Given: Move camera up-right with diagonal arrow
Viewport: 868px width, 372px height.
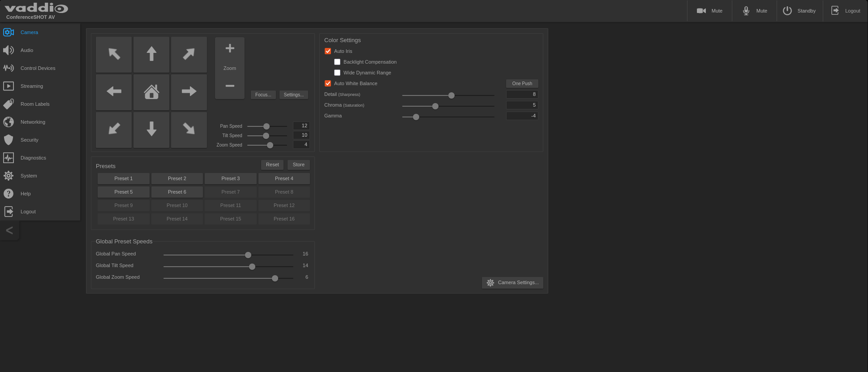Looking at the screenshot, I should (189, 55).
